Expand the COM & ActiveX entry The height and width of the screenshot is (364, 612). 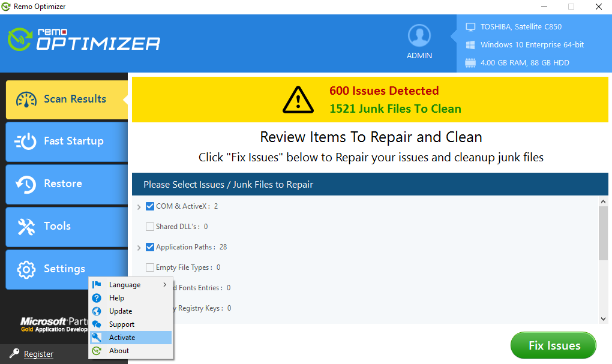point(140,206)
